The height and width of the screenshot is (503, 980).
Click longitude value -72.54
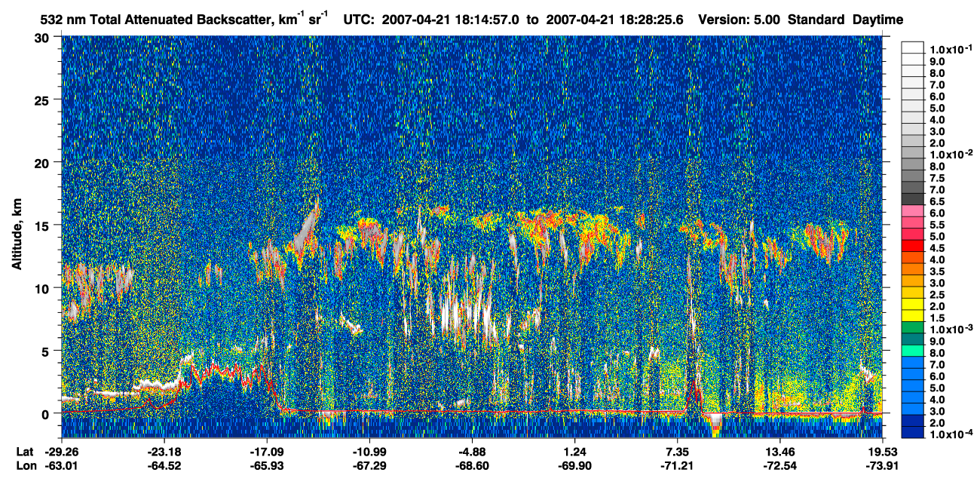point(780,465)
